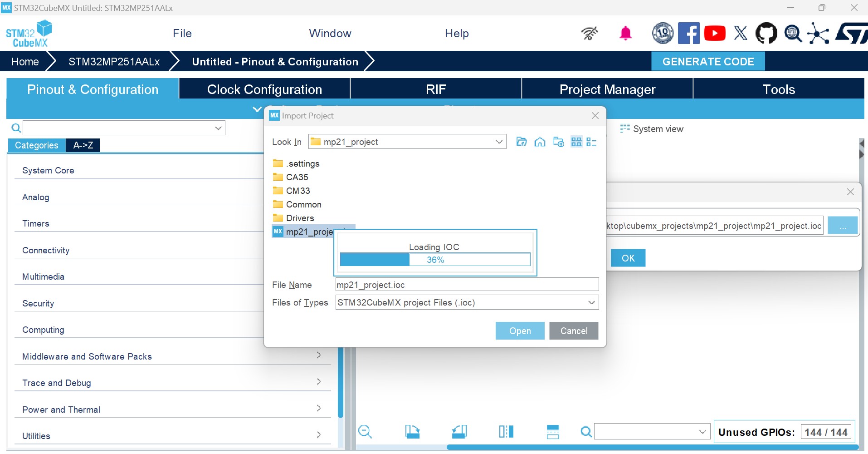
Task: Open the Facebook page icon
Action: point(688,33)
